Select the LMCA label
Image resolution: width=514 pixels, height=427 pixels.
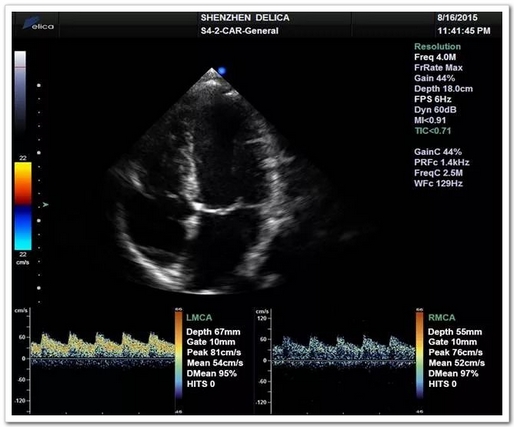199,318
